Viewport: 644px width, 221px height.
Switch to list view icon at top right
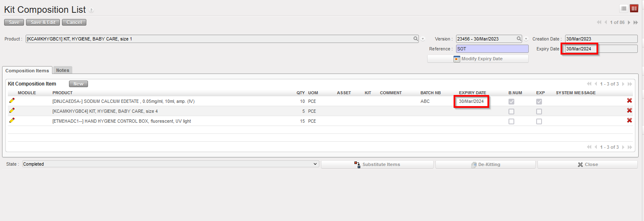(x=624, y=8)
